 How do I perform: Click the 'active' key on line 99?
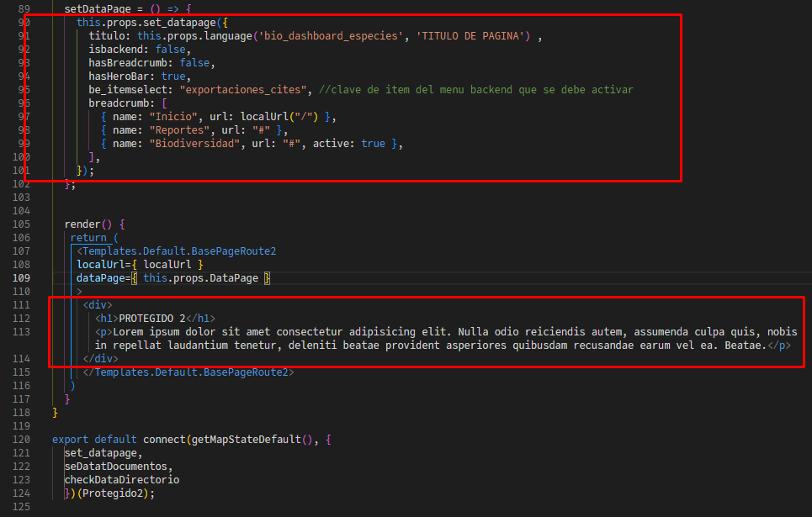click(331, 144)
